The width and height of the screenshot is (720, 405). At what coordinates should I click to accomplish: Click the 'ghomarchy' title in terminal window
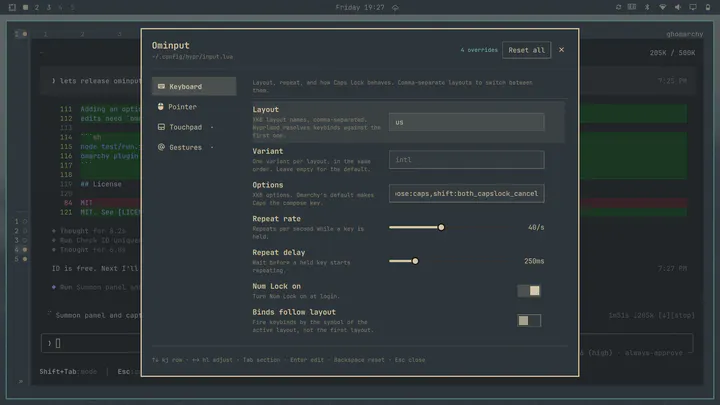click(x=685, y=34)
